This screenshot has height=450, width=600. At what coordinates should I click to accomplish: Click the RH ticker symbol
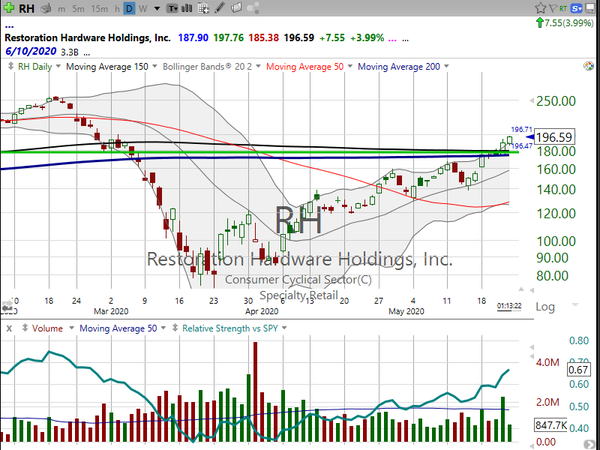(x=25, y=8)
